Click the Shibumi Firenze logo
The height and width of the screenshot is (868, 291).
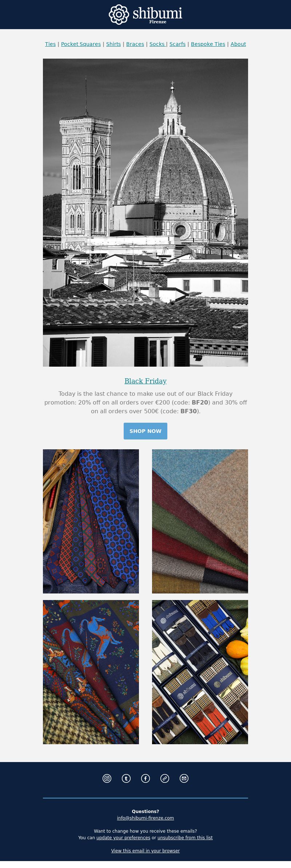145,15
